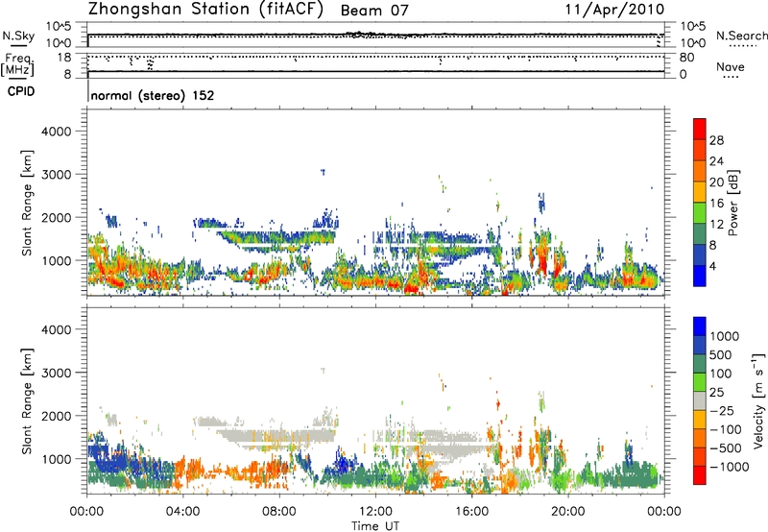
Task: Click the 'Nave' legend label
Action: 730,66
